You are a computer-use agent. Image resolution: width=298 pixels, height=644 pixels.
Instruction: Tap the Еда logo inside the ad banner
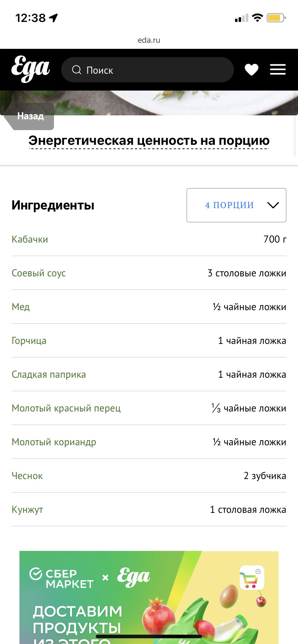[x=134, y=577]
